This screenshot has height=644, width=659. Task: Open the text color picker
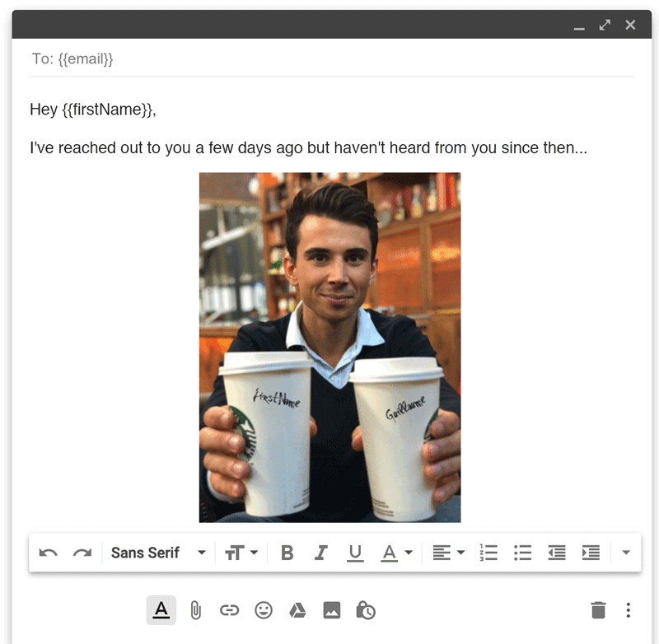coord(395,553)
